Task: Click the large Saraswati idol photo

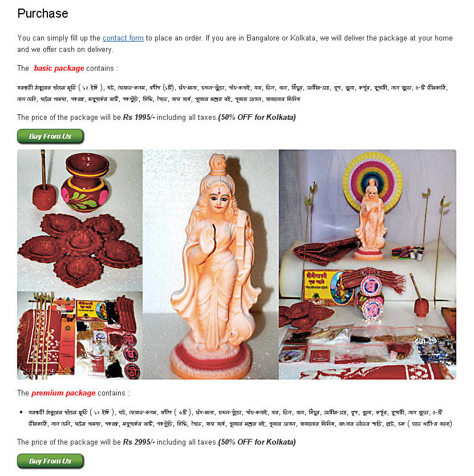Action: 210,264
